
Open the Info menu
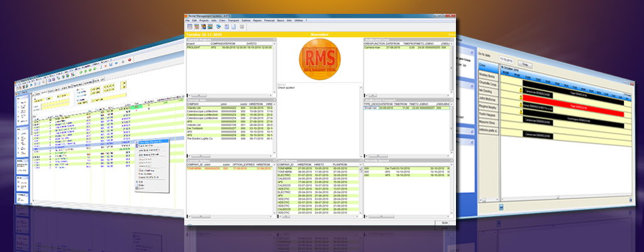tap(289, 20)
